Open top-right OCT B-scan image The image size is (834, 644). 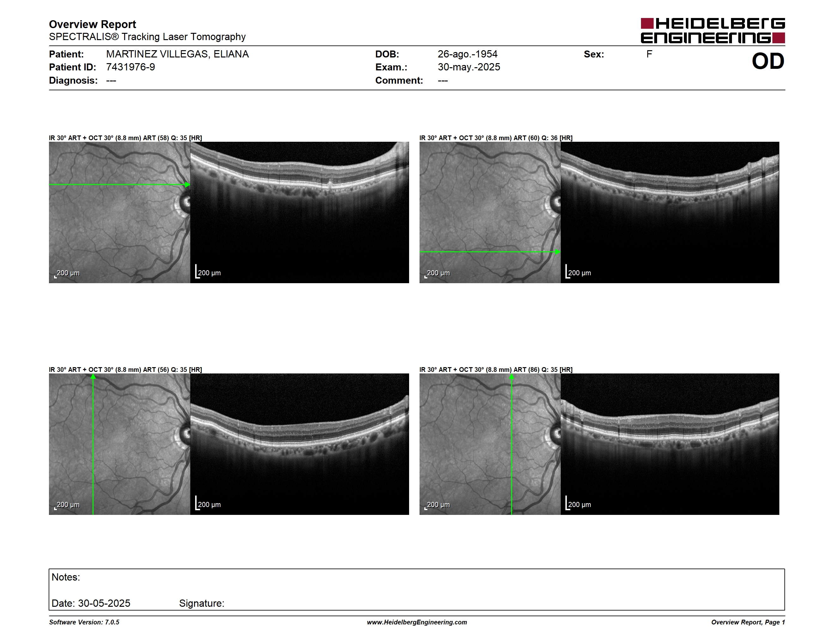coord(670,212)
